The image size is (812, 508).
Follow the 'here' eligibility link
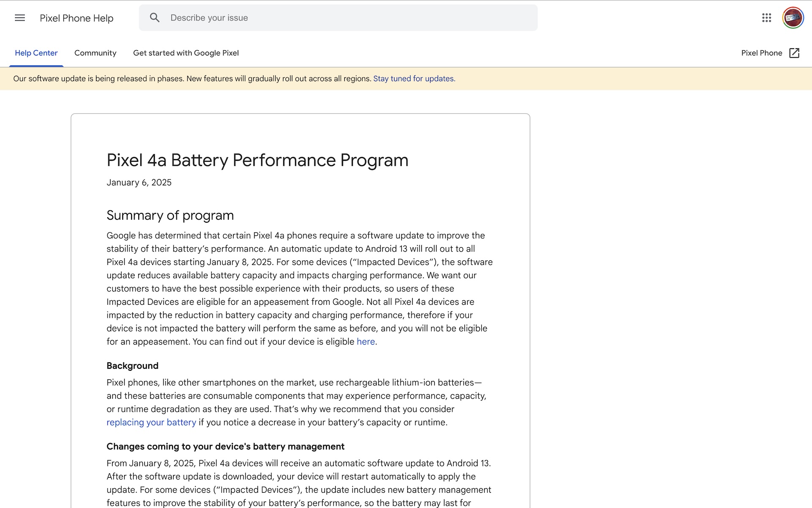pos(365,342)
